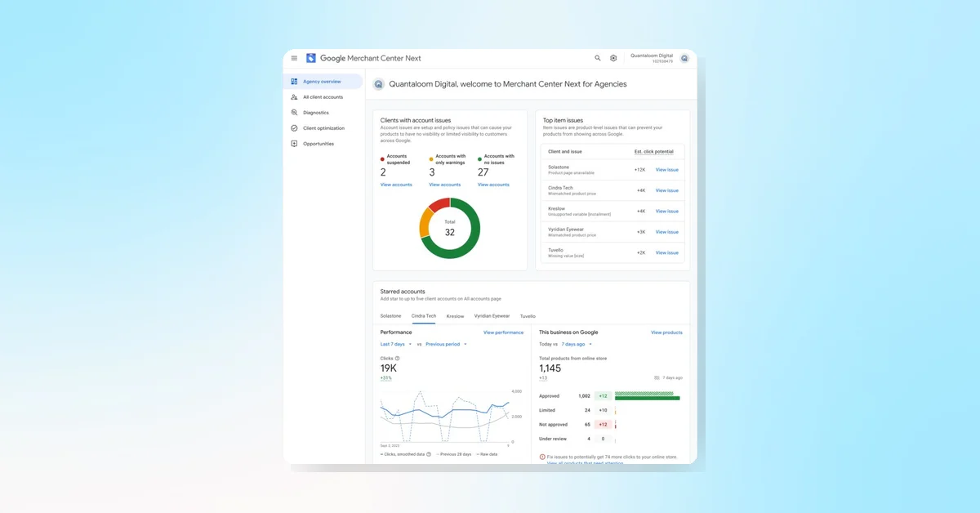Viewport: 980px width, 513px height.
Task: Select the All client accounts icon
Action: (294, 96)
